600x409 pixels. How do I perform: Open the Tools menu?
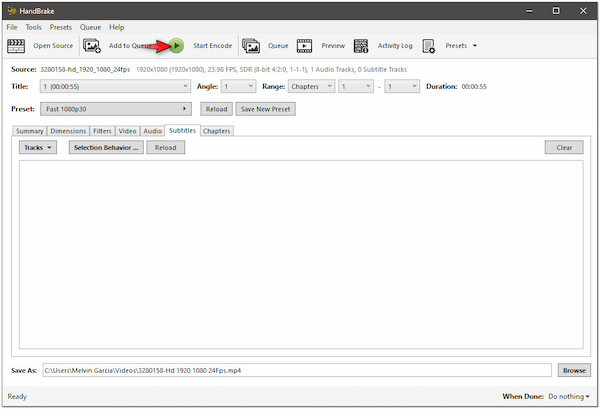(x=34, y=27)
